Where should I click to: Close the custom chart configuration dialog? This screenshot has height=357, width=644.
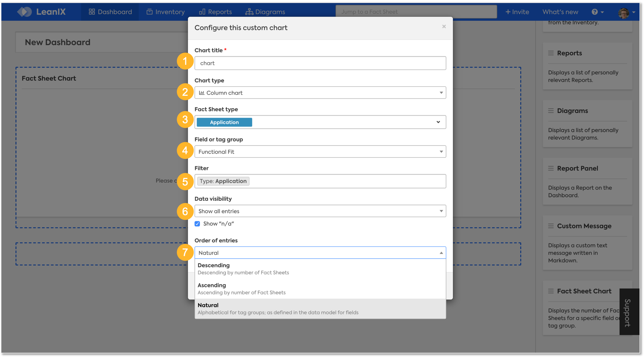444,27
